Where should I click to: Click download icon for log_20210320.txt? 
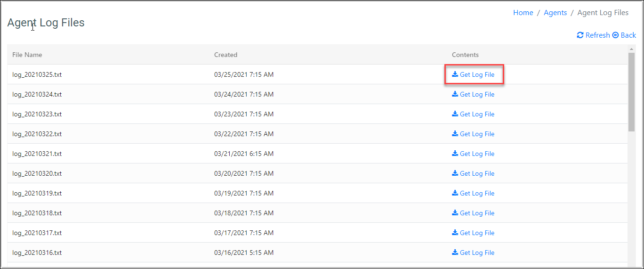coord(455,173)
